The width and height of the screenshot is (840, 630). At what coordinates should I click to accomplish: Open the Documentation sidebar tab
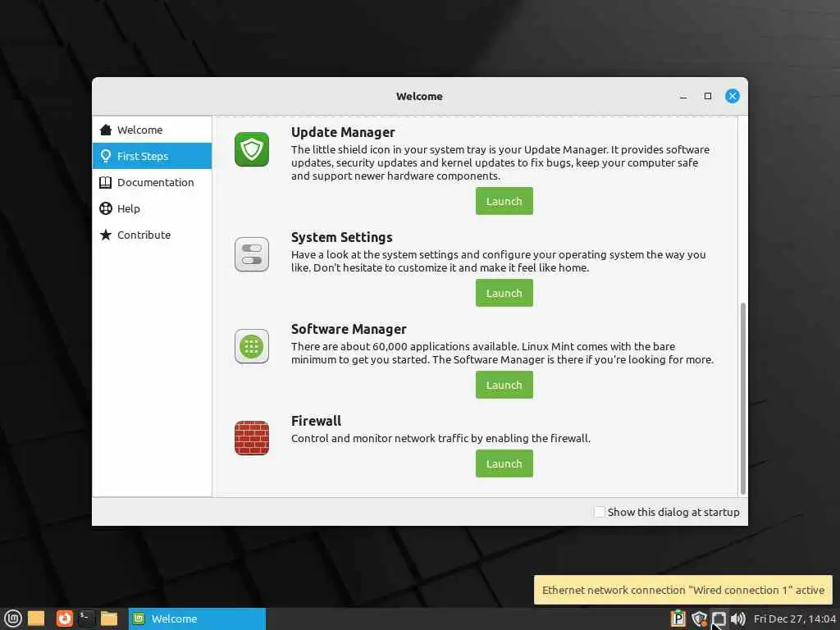(152, 182)
